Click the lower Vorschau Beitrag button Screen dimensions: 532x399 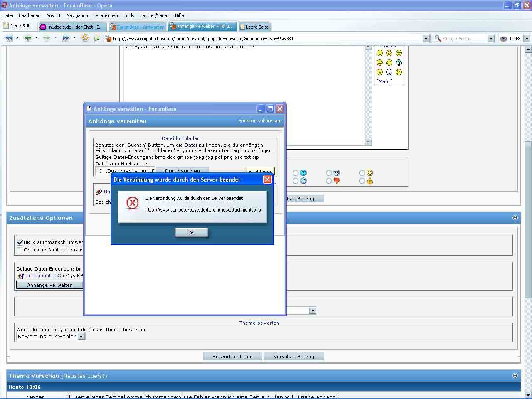[x=294, y=357]
